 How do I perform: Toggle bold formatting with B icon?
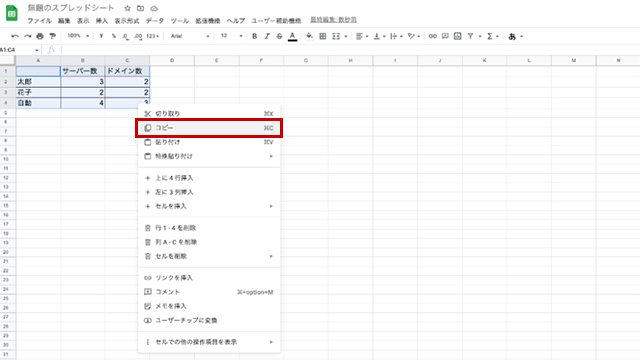(x=254, y=36)
